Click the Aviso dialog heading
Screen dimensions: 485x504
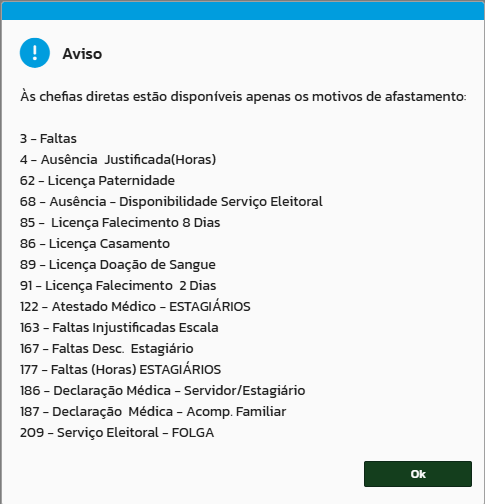[x=82, y=54]
